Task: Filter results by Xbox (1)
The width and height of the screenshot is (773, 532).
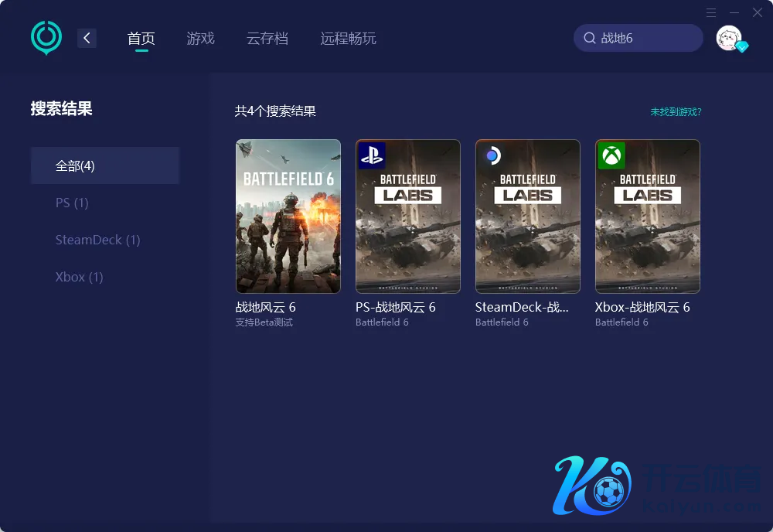Action: click(x=79, y=277)
